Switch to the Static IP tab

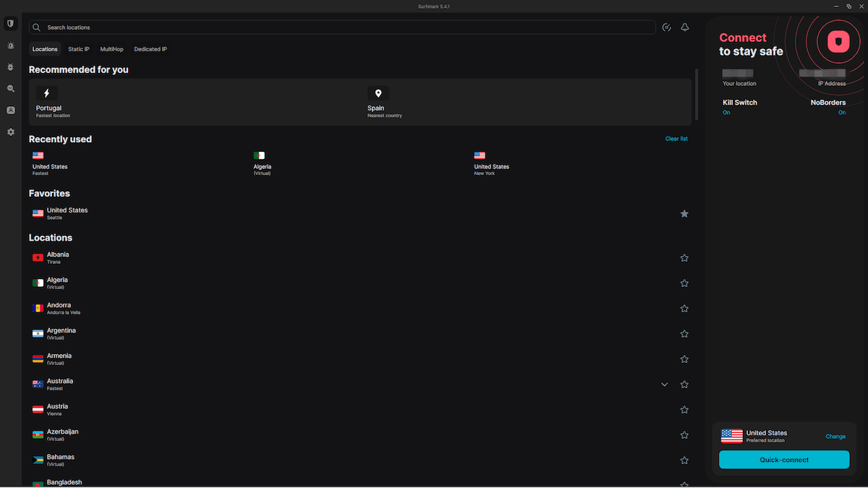pos(78,48)
